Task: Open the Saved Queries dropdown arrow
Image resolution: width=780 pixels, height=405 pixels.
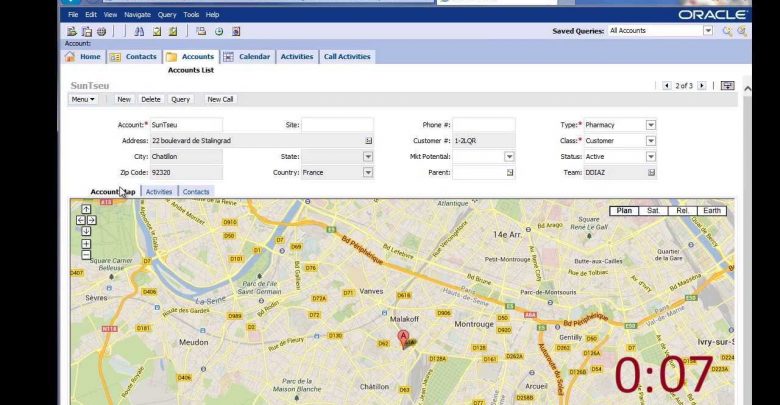Action: coord(708,31)
